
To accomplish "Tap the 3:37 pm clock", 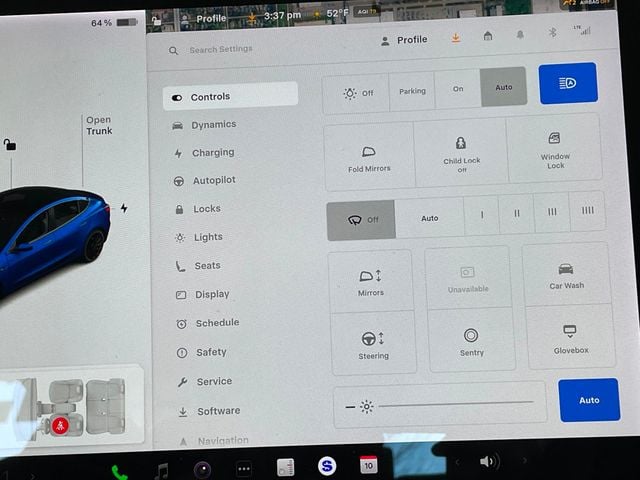I will click(282, 16).
